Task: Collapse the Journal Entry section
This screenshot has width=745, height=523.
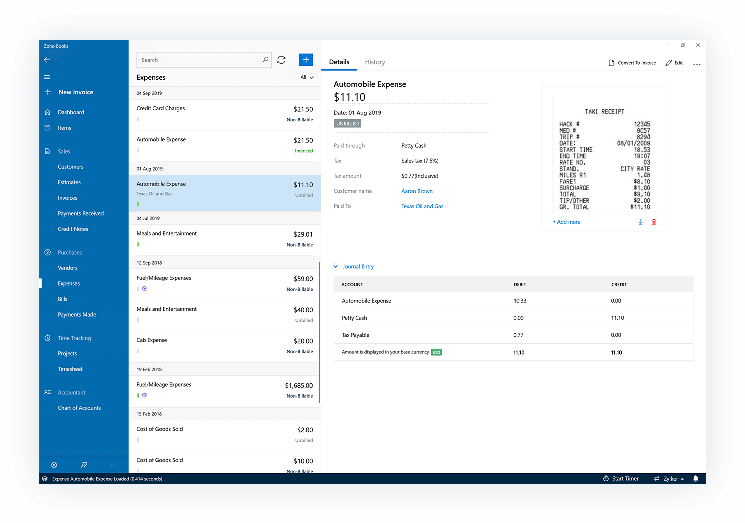Action: pyautogui.click(x=336, y=267)
